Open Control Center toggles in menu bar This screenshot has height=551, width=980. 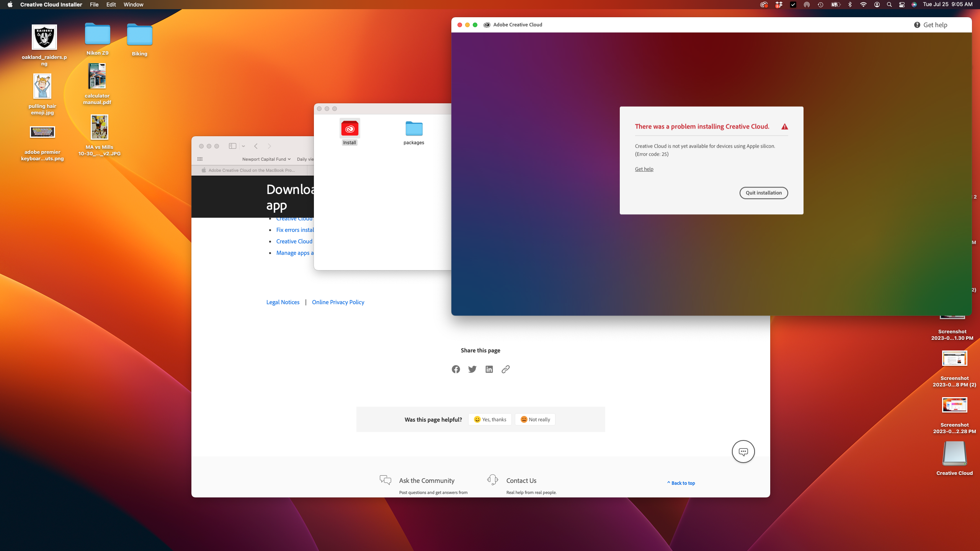(902, 5)
